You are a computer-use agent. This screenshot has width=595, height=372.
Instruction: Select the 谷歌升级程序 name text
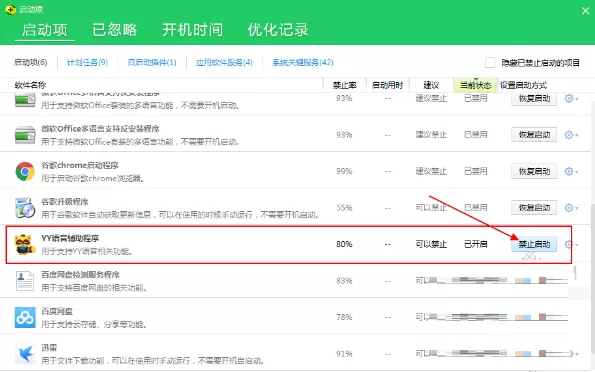click(65, 202)
